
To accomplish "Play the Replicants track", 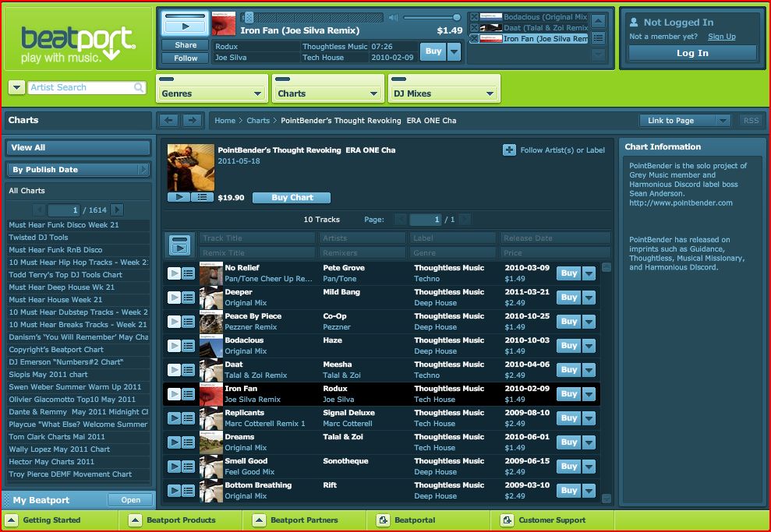I will pyautogui.click(x=174, y=418).
